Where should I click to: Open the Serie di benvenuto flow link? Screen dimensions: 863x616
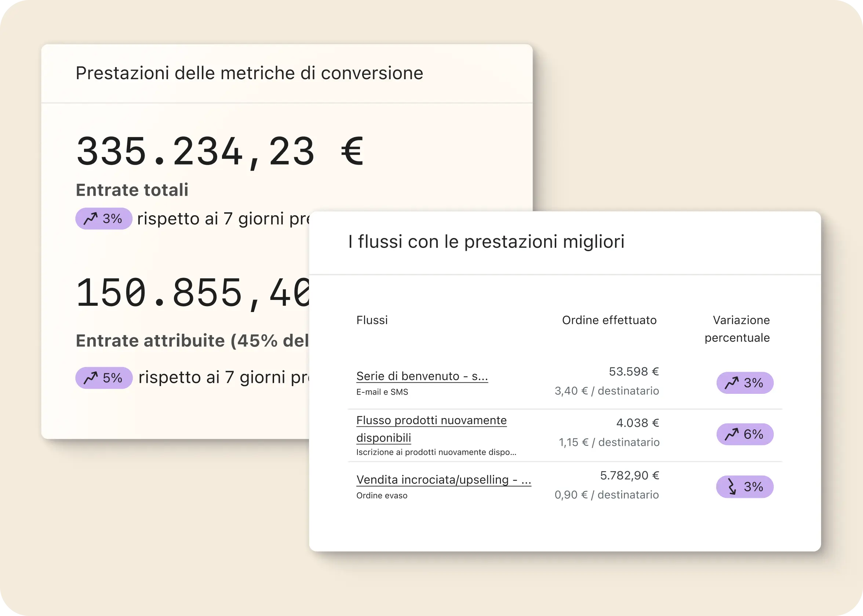(x=422, y=376)
